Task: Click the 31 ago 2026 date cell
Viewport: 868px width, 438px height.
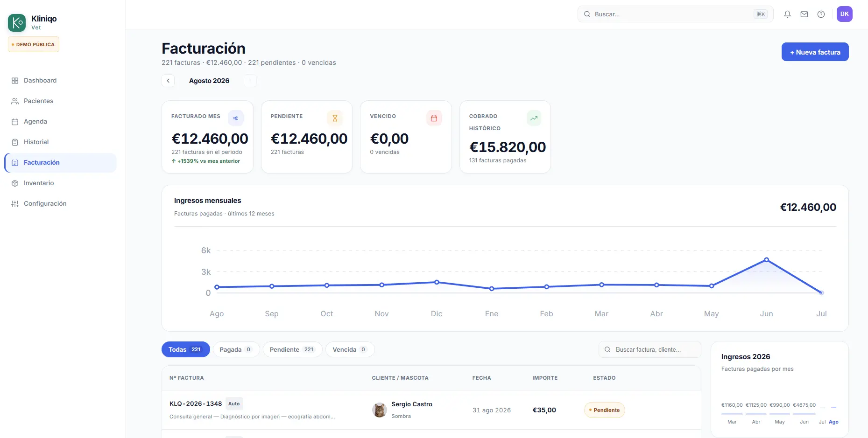Action: [x=492, y=410]
